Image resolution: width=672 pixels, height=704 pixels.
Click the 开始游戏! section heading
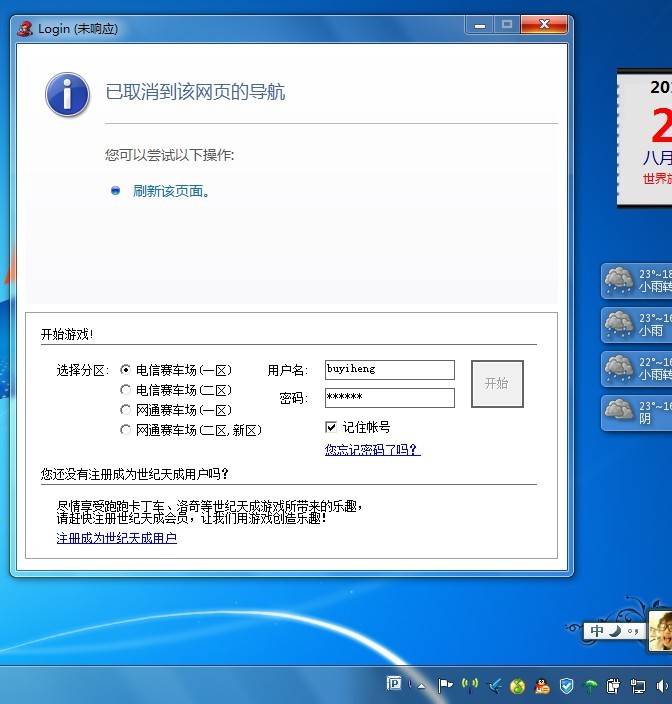67,334
